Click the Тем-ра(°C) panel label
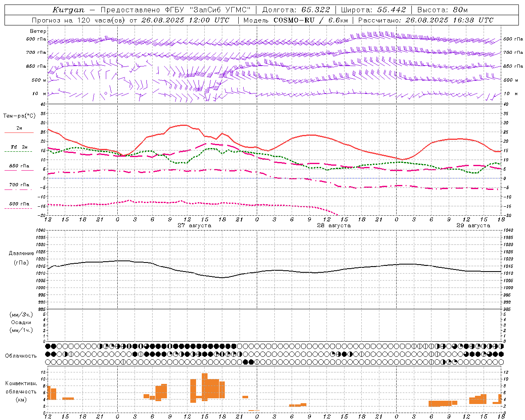 (19, 116)
